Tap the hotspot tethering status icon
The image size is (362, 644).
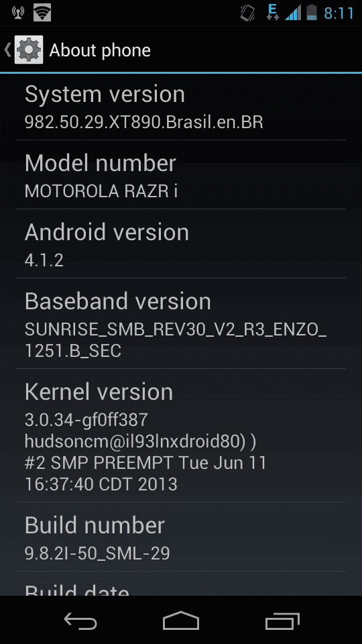click(17, 13)
